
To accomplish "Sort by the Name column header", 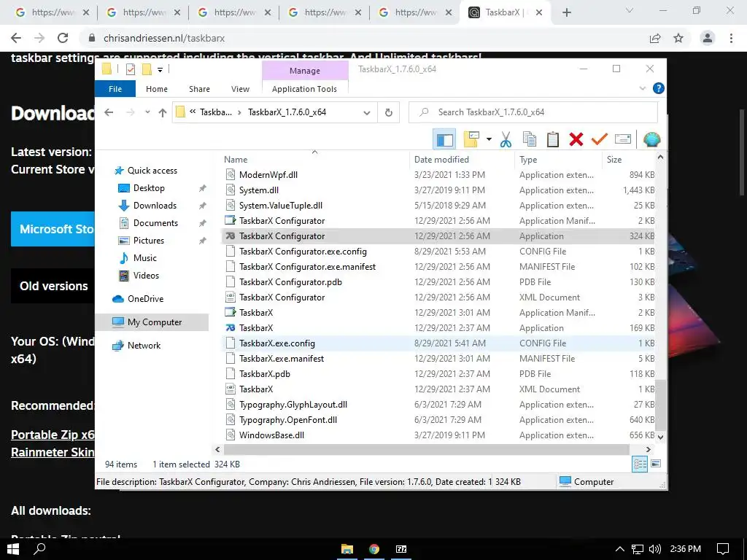I will coord(314,160).
